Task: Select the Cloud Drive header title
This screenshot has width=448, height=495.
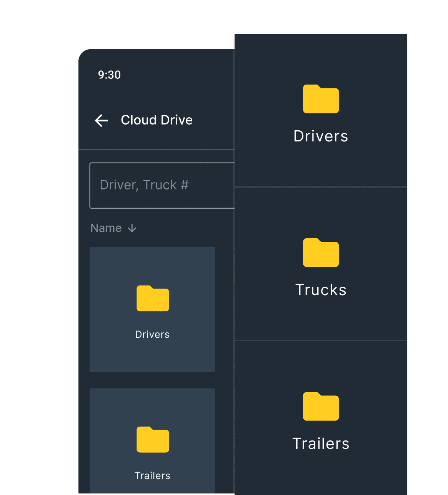Action: click(157, 120)
